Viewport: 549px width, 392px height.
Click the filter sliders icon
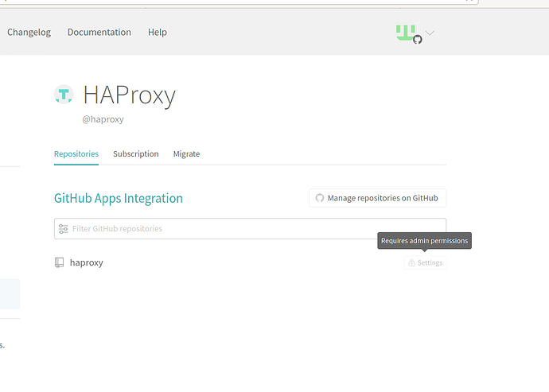point(64,229)
